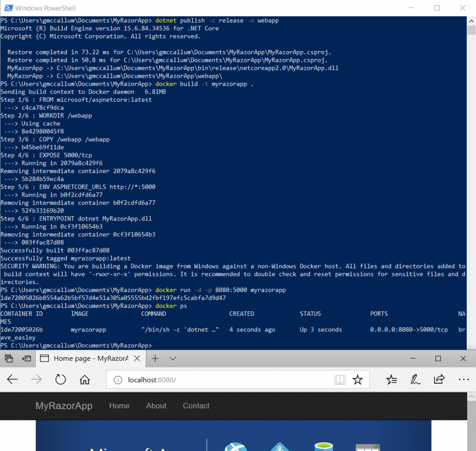Open the About nav link
This screenshot has width=476, height=451.
pyautogui.click(x=156, y=406)
